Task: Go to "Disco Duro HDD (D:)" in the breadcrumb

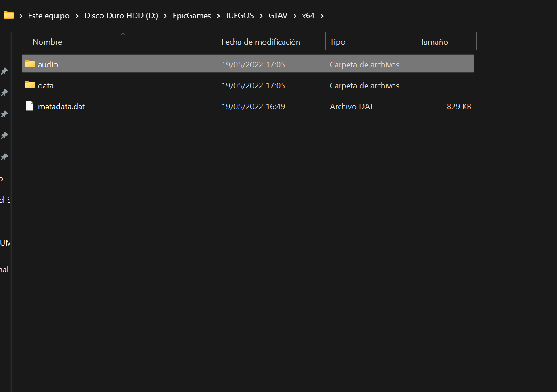Action: pos(121,16)
